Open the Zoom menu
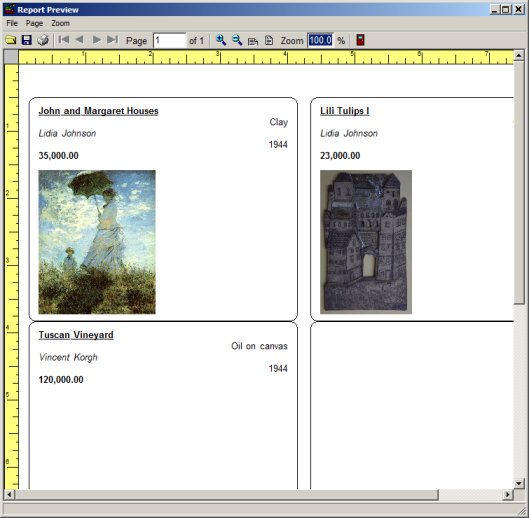The height and width of the screenshot is (518, 529). coord(61,23)
